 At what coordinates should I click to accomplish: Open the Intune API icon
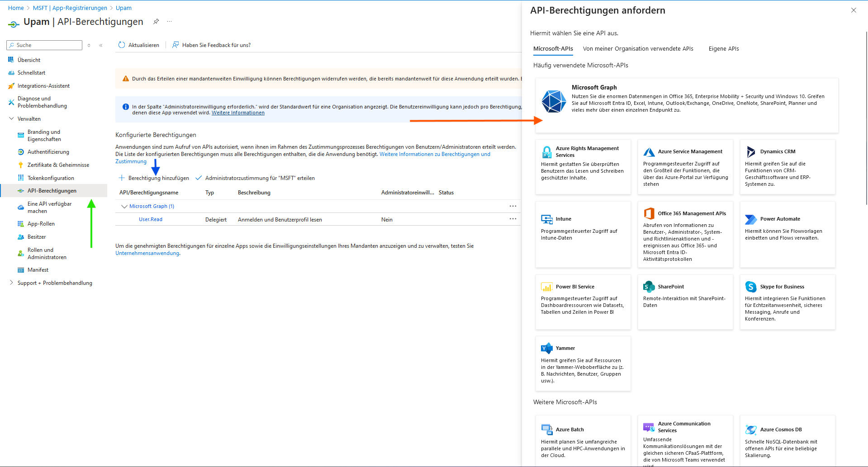546,219
